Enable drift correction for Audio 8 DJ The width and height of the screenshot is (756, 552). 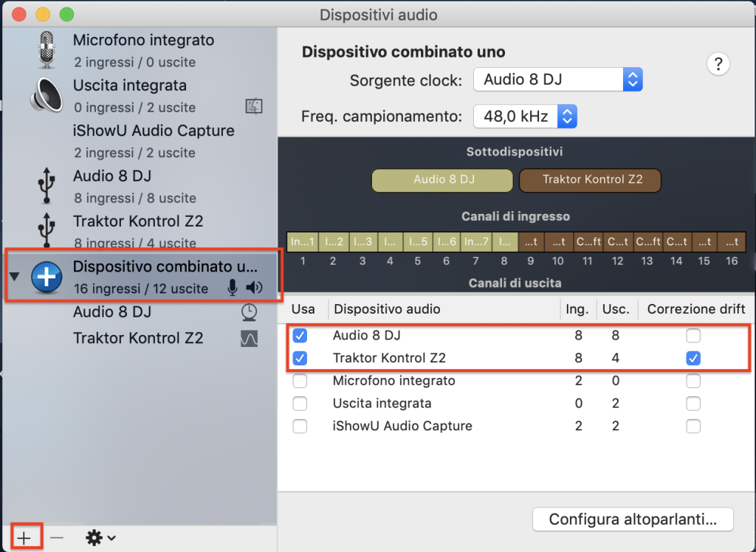693,336
